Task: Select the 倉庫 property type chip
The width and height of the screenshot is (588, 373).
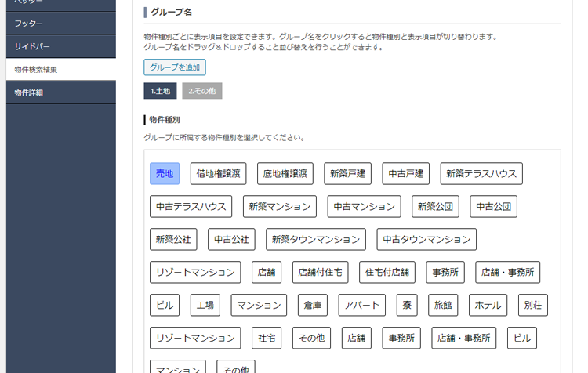Action: coord(312,305)
